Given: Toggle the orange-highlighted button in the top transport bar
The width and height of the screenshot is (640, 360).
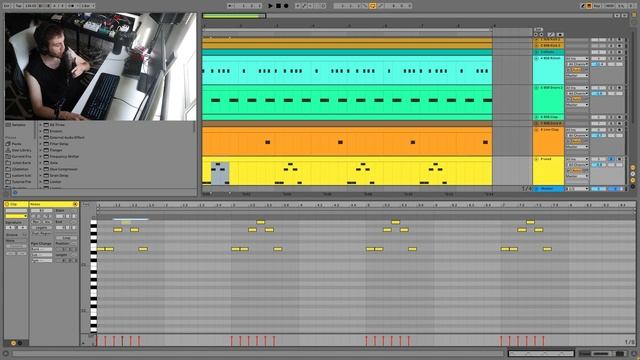Looking at the screenshot, I should click(373, 6).
